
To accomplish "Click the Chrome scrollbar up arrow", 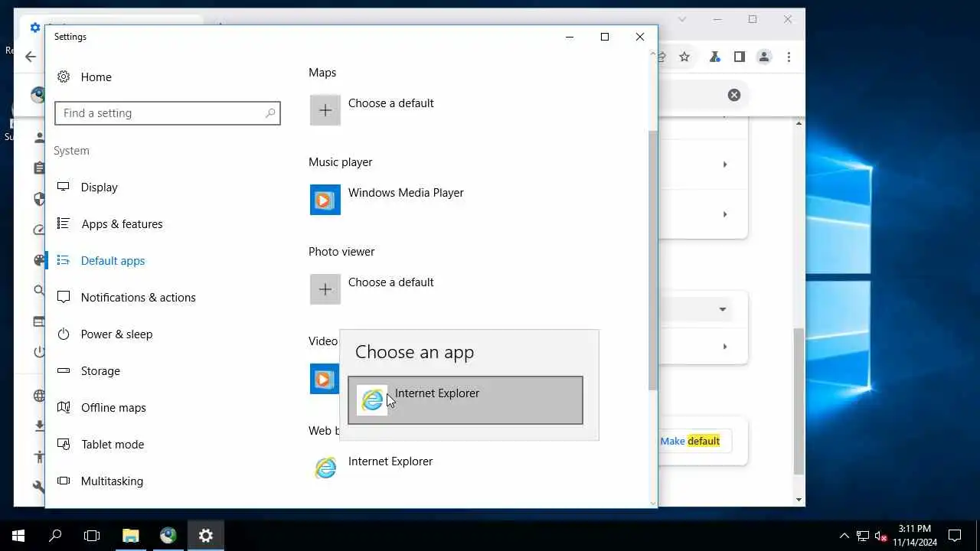I will coord(799,122).
